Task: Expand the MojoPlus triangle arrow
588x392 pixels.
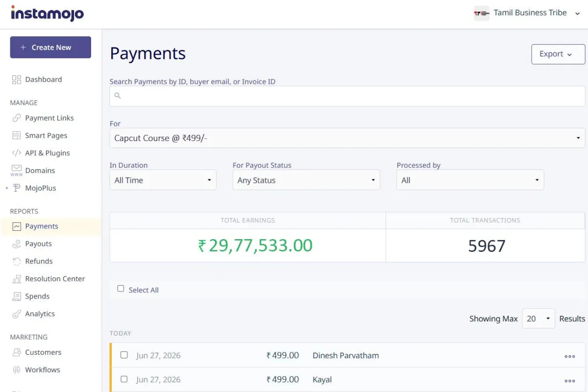Action: coord(7,188)
